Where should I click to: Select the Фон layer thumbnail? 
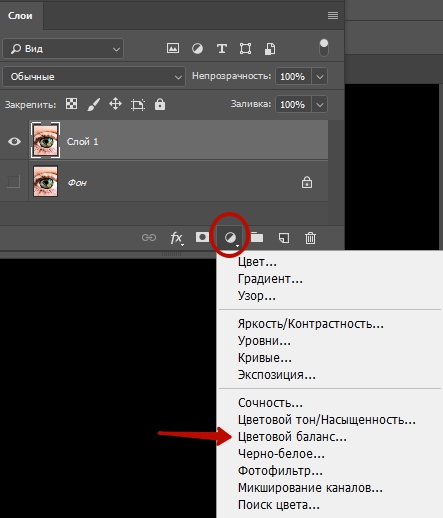pos(46,181)
